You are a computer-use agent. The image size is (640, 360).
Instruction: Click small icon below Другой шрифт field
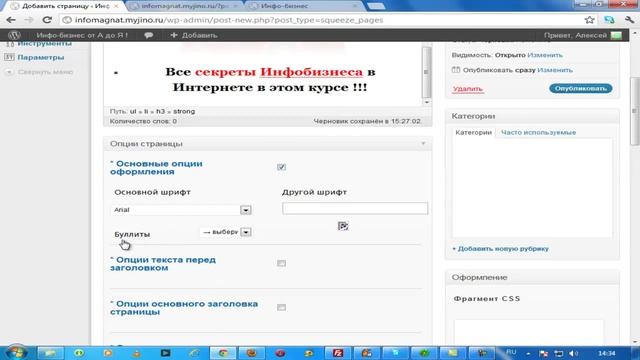click(343, 226)
